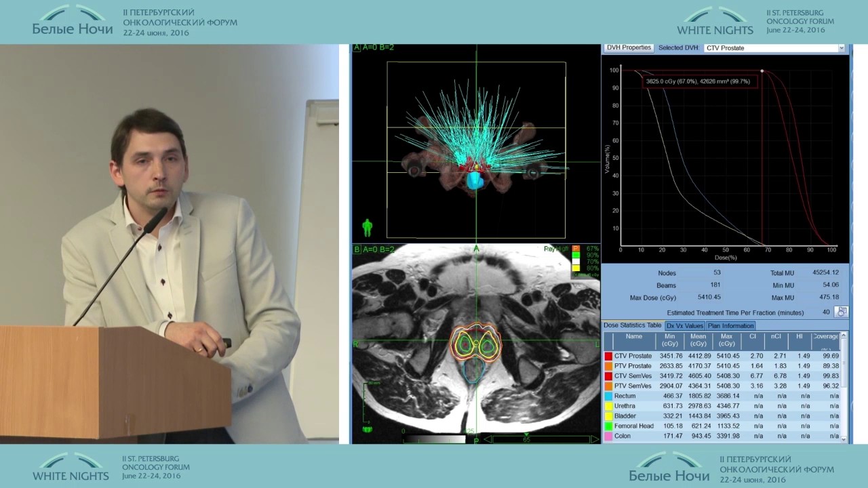This screenshot has height=488, width=868.
Task: Click the DVH Properties button
Action: tap(629, 47)
